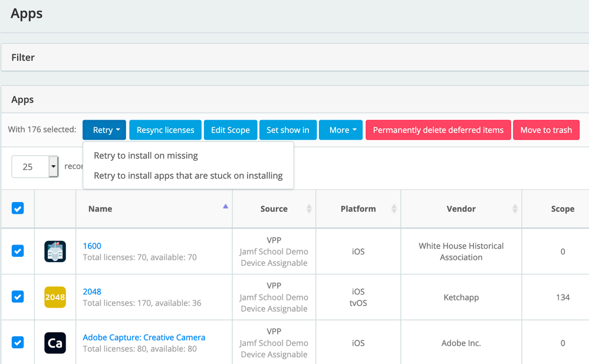The image size is (589, 364).
Task: Uncheck the checkbox for the 2048 row
Action: pos(18,296)
